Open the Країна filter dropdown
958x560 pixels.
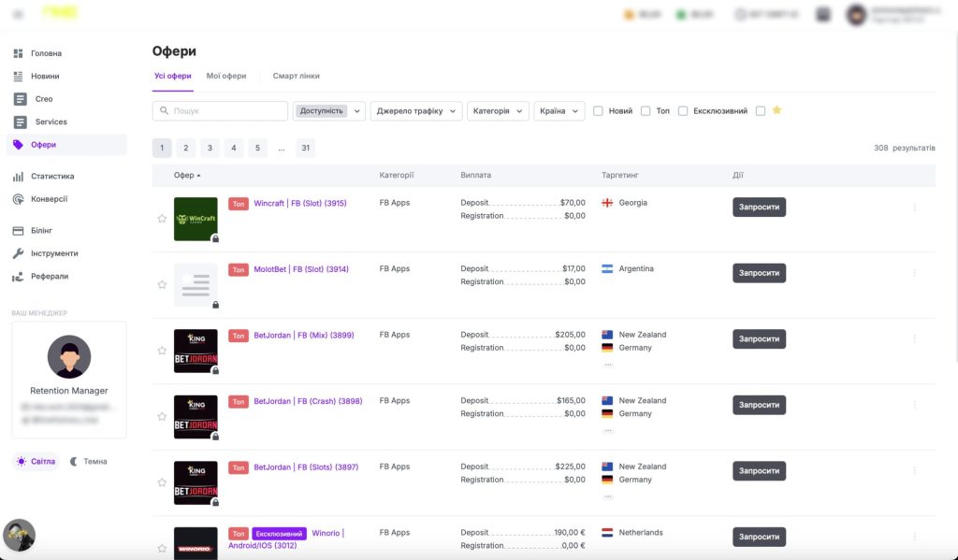tap(559, 111)
